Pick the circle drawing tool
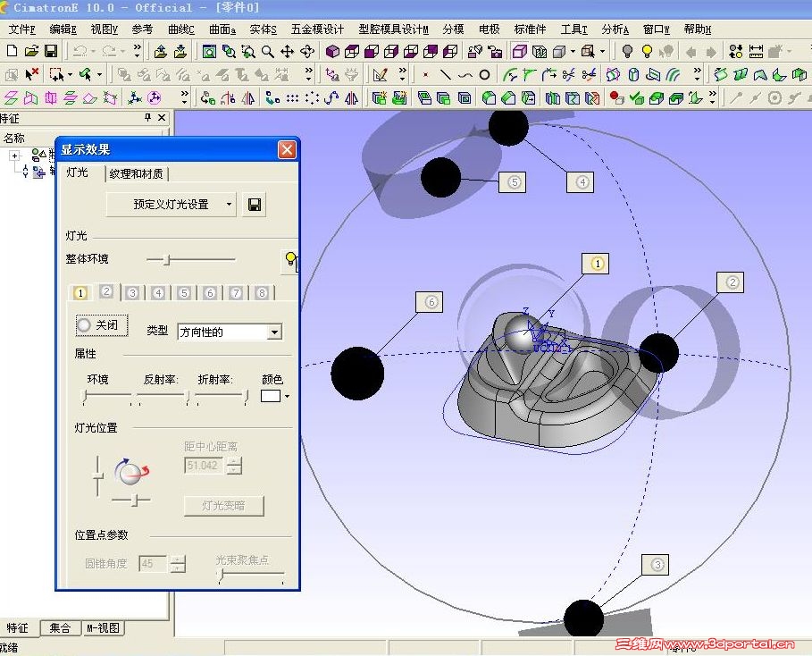The image size is (812, 656). point(485,74)
